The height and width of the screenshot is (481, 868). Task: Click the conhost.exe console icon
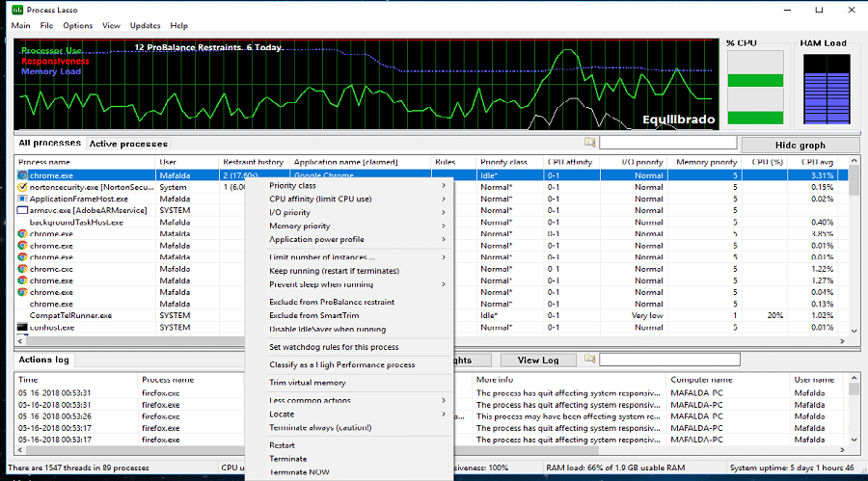pyautogui.click(x=22, y=327)
